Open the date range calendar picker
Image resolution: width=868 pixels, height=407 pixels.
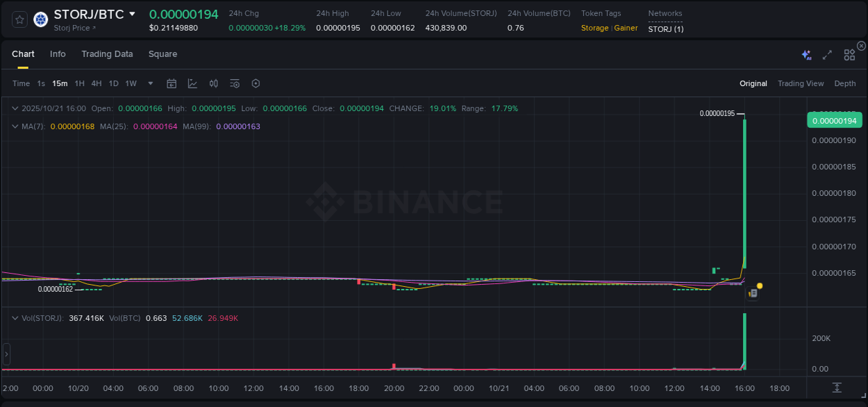[172, 83]
